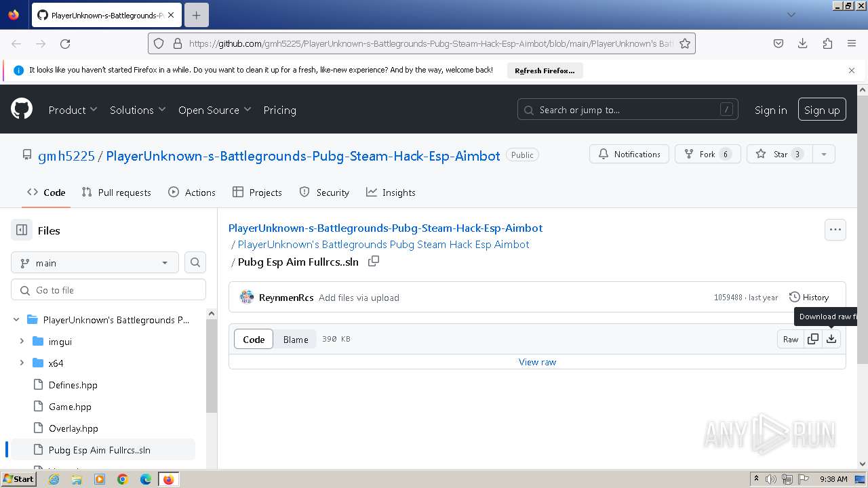This screenshot has height=488, width=868.
Task: Click the file tree vertical scrollbar
Action: click(211, 366)
